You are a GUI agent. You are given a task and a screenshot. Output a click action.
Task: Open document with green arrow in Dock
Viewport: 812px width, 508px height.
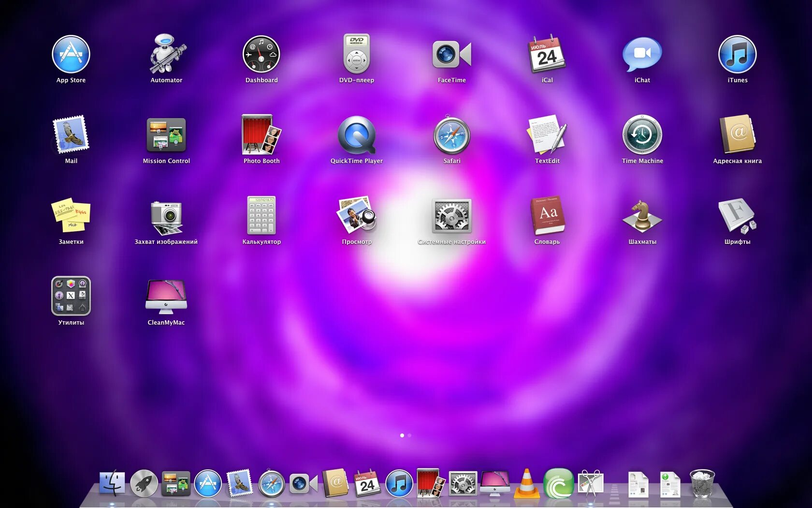pos(670,484)
